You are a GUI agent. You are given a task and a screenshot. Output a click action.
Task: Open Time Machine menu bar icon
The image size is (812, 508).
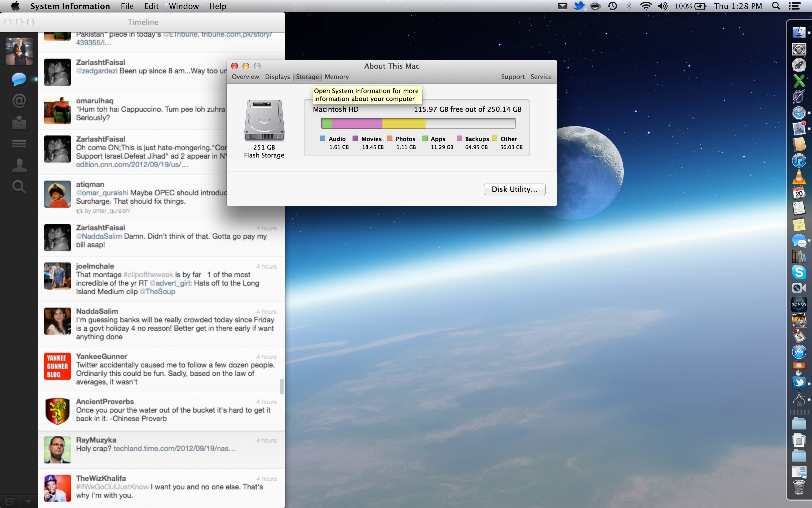pyautogui.click(x=612, y=6)
